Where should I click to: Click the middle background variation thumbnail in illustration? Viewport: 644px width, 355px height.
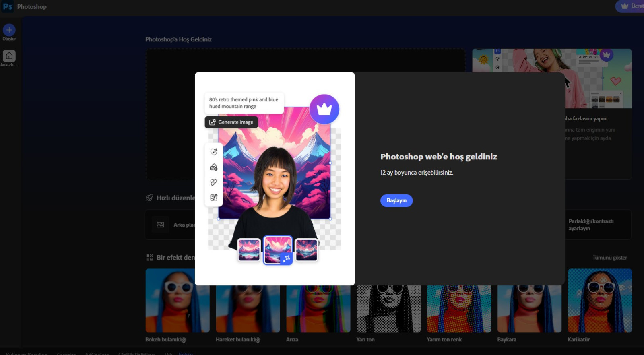click(x=278, y=250)
